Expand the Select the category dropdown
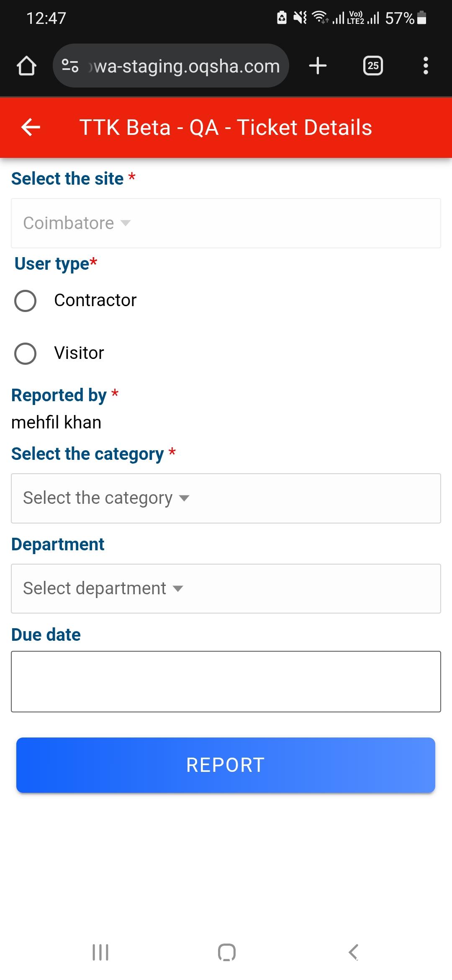The height and width of the screenshot is (980, 452). point(226,498)
